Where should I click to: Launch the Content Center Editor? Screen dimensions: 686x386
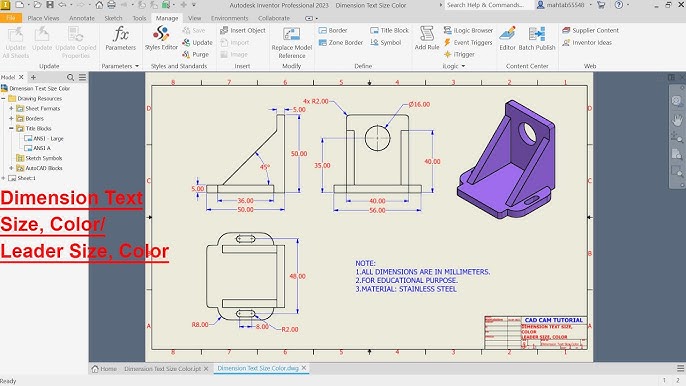[x=508, y=38]
